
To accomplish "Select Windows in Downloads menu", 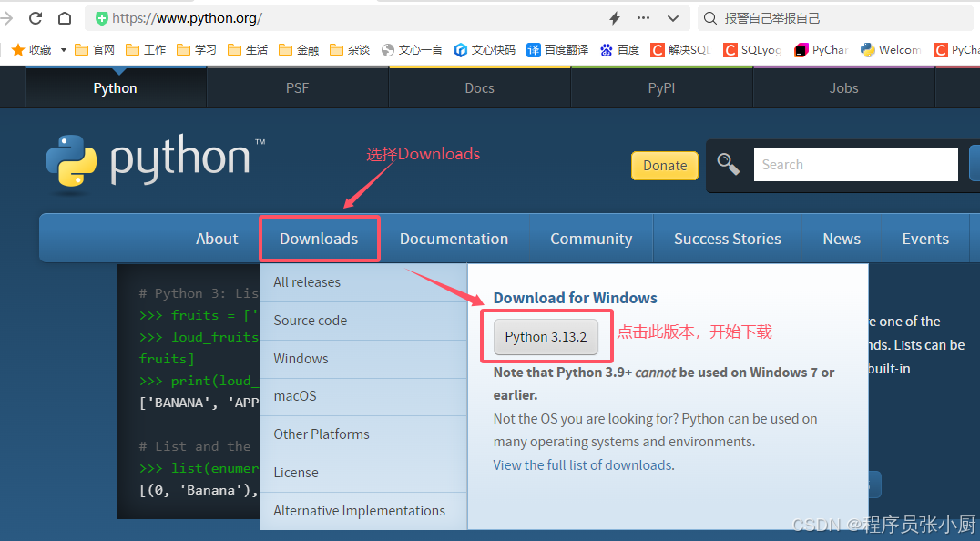I will [363, 359].
